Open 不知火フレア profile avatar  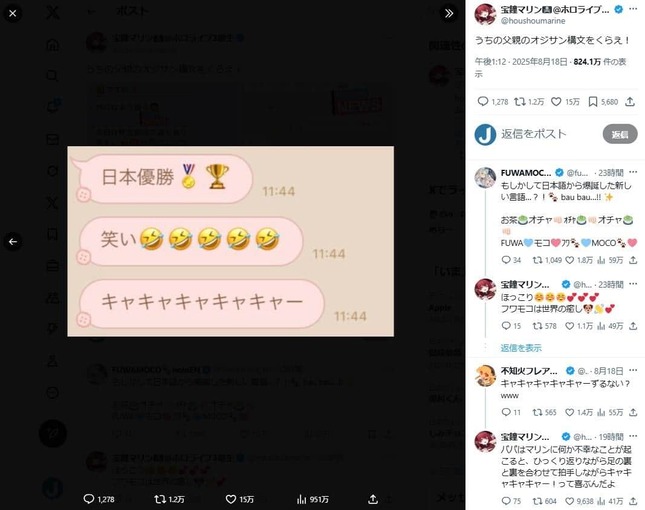click(485, 375)
